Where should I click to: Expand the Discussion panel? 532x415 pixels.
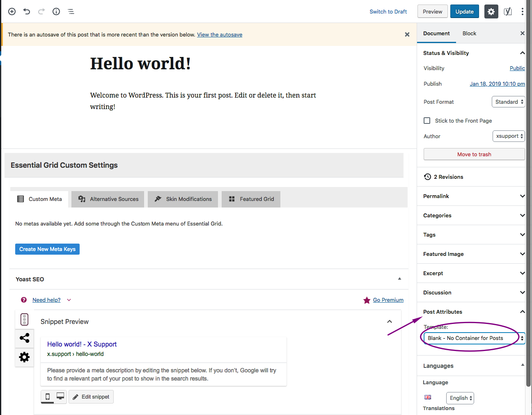(x=523, y=292)
